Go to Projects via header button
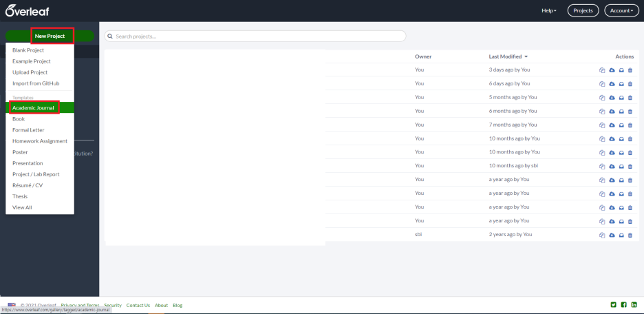 (x=583, y=11)
